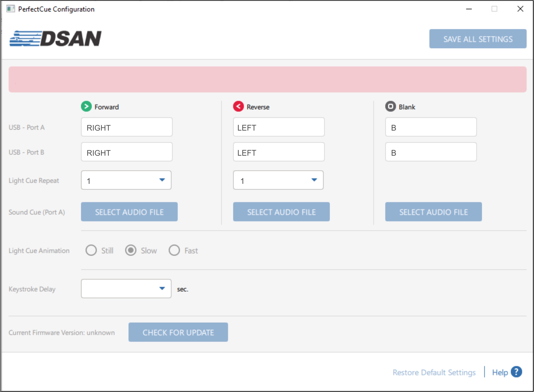The width and height of the screenshot is (534, 392).
Task: Click the PerfectCue app icon in title bar
Action: (10, 9)
